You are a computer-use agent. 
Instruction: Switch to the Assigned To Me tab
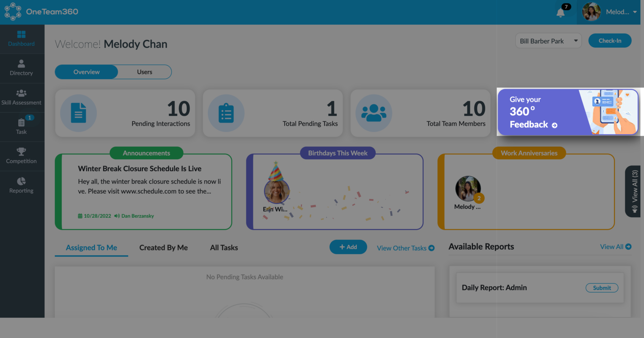pyautogui.click(x=92, y=248)
